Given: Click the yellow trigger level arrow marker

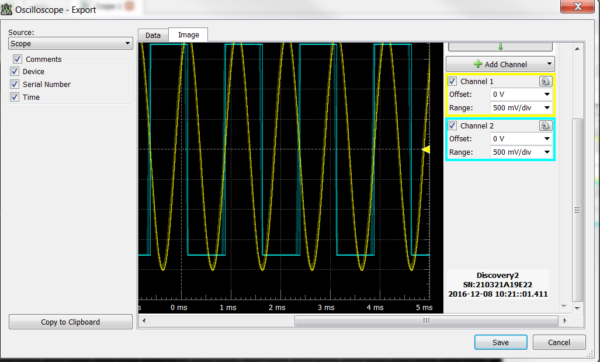Looking at the screenshot, I should [426, 150].
